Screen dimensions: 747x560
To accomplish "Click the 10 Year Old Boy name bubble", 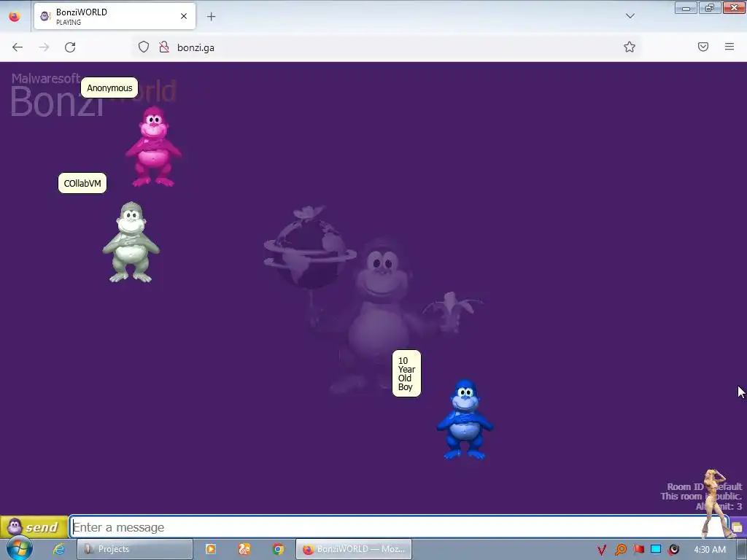I will (x=406, y=374).
